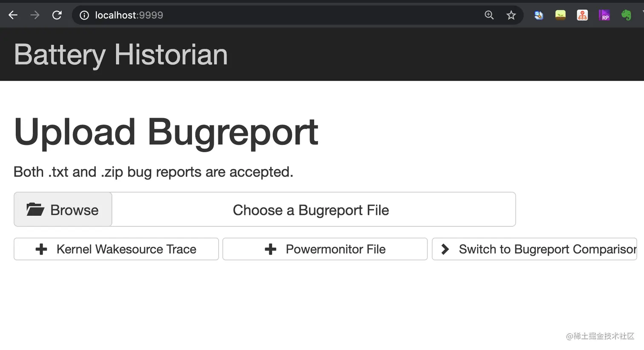View site information icon in address bar
Image resolution: width=644 pixels, height=350 pixels.
pos(84,15)
